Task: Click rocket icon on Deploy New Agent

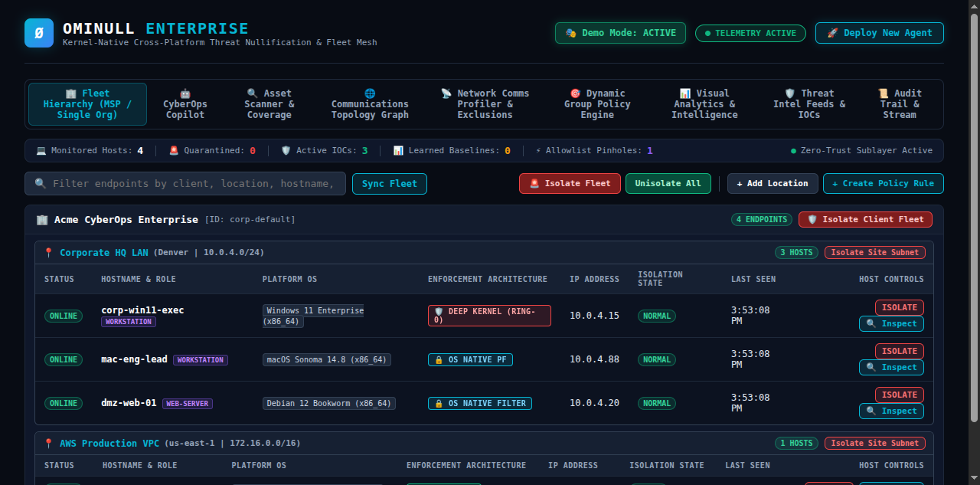Action: coord(833,33)
